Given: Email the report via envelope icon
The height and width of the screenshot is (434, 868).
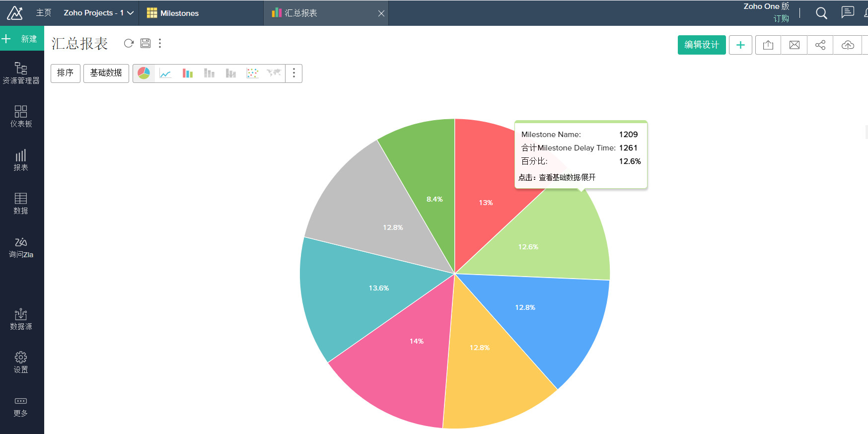Looking at the screenshot, I should point(795,45).
